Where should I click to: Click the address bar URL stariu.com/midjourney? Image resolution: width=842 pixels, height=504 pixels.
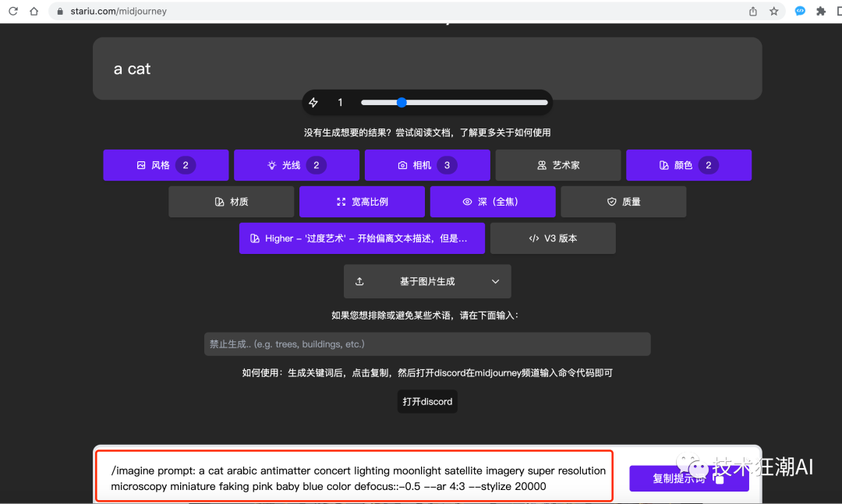pos(119,11)
